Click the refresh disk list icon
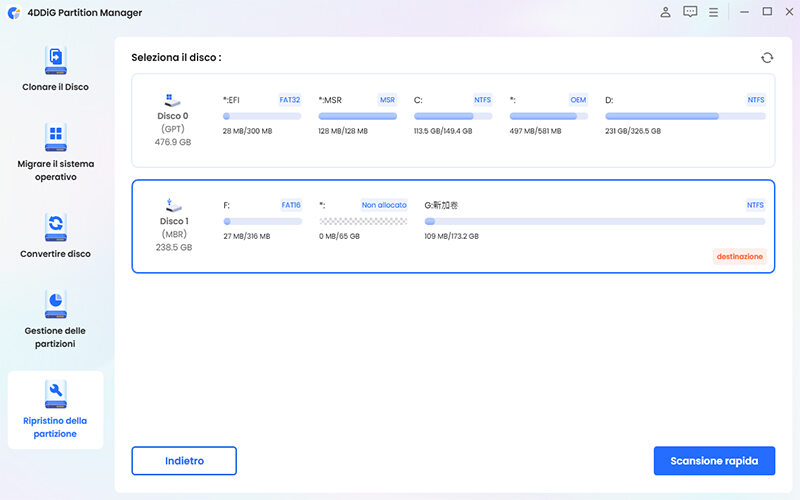800x500 pixels. tap(767, 58)
